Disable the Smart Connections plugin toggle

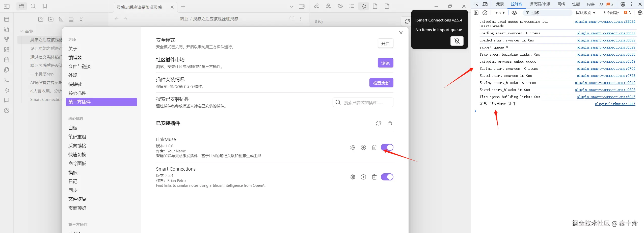click(x=387, y=177)
